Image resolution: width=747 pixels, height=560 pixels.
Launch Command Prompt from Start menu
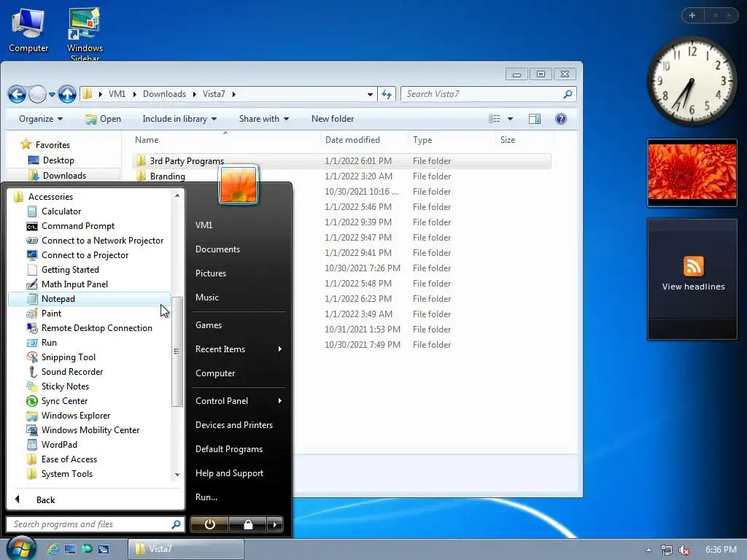77,226
